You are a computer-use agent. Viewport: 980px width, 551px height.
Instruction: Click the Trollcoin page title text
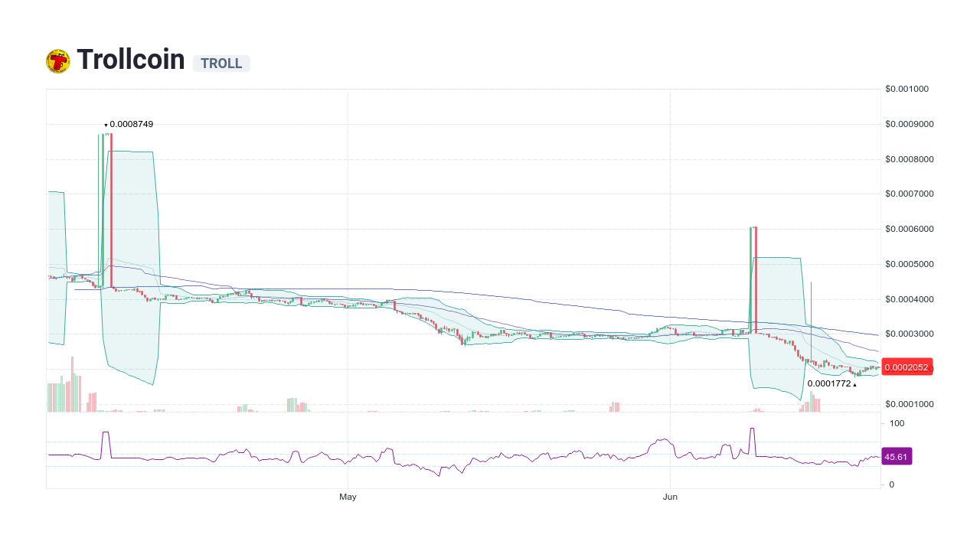tap(130, 59)
